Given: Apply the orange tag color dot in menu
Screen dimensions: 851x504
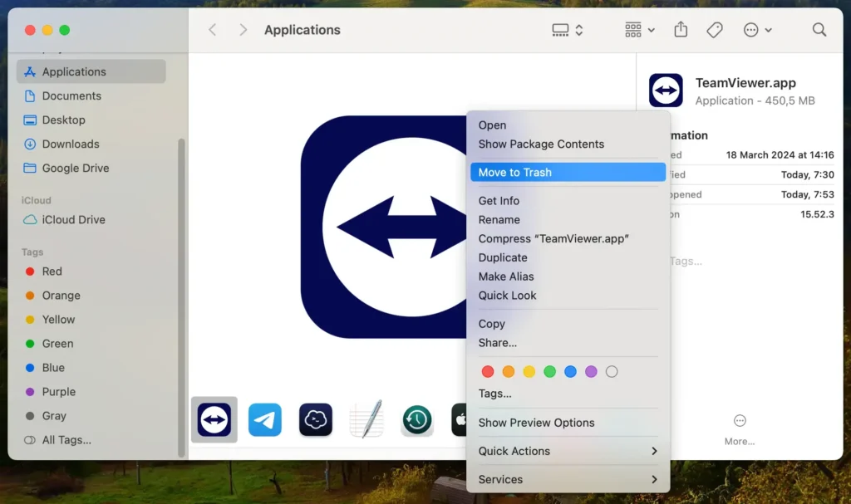Looking at the screenshot, I should pos(508,372).
